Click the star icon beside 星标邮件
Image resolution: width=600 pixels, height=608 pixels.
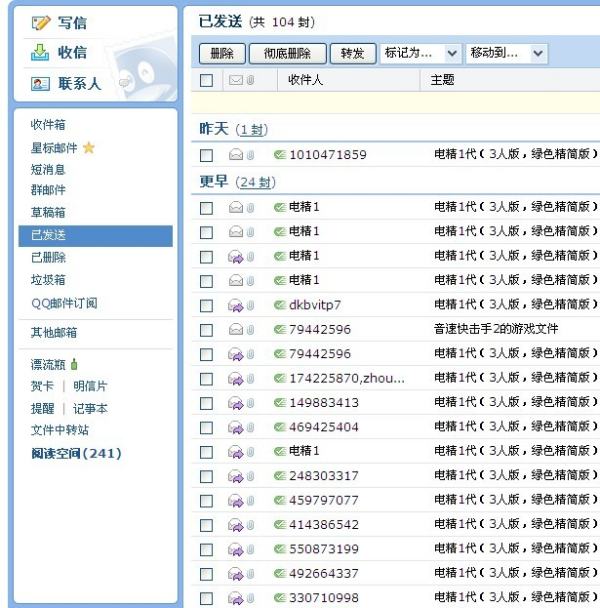pyautogui.click(x=88, y=148)
